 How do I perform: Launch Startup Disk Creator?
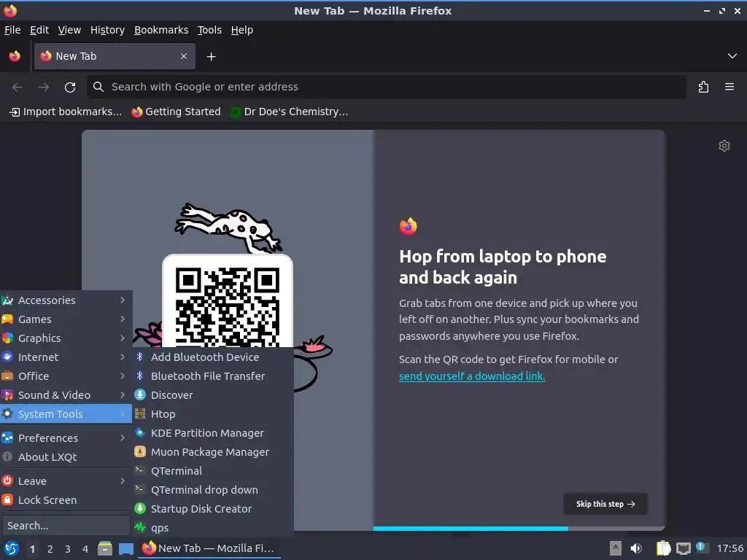tap(213, 509)
